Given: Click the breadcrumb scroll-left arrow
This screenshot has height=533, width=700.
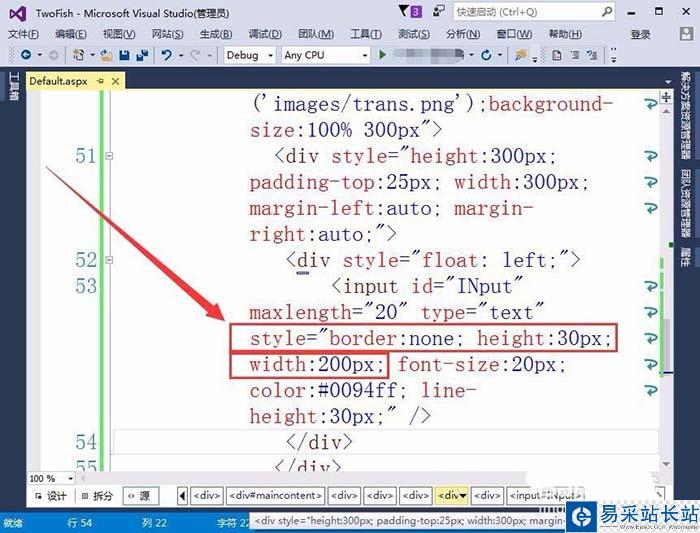Looking at the screenshot, I should pos(182,496).
